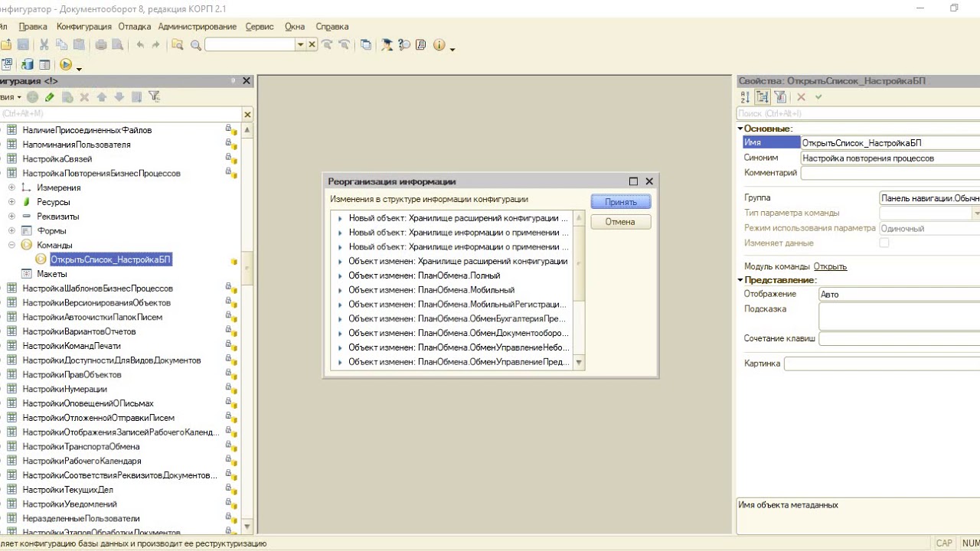This screenshot has width=980, height=551.
Task: Collapse the Команды tree node
Action: (12, 245)
